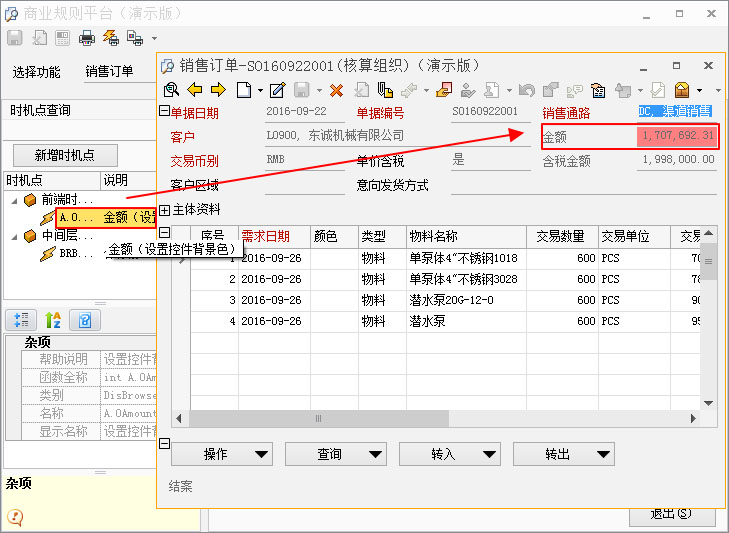The image size is (729, 533).
Task: Click the edit document pencil icon
Action: tap(277, 90)
